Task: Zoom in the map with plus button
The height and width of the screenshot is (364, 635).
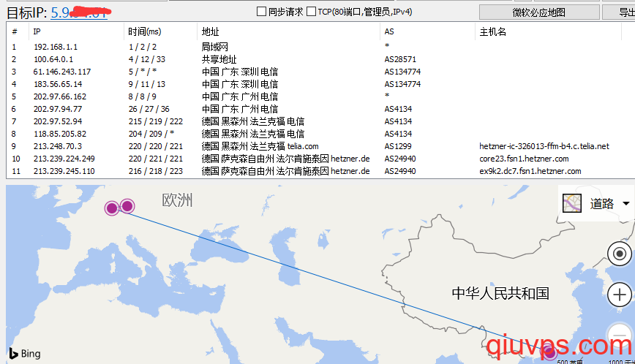Action: click(x=619, y=295)
